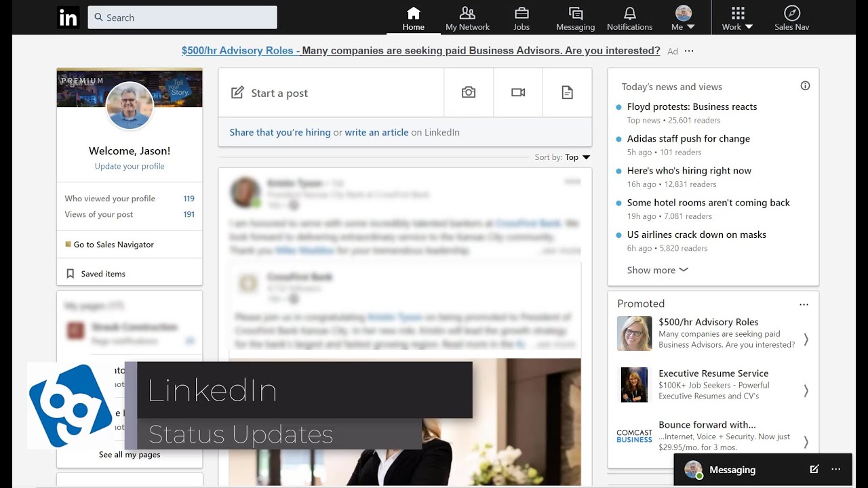This screenshot has width=868, height=488.
Task: Open Sales Nav compass icon
Action: 791,18
